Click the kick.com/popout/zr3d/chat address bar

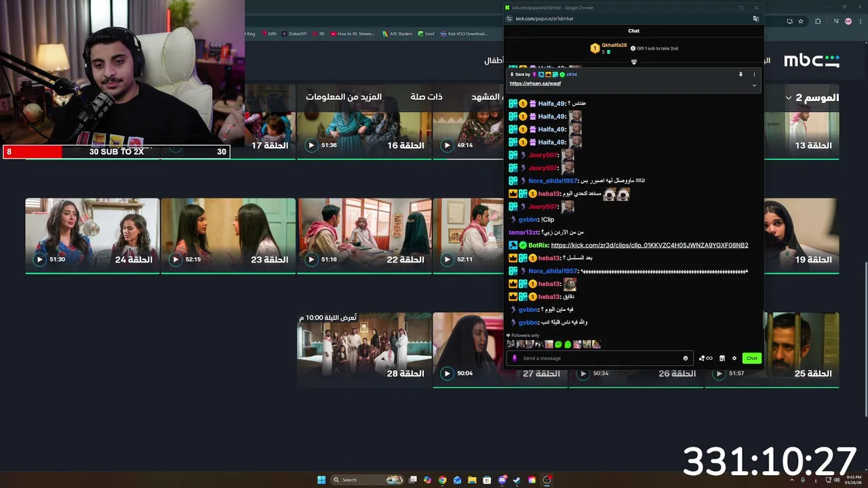(545, 19)
